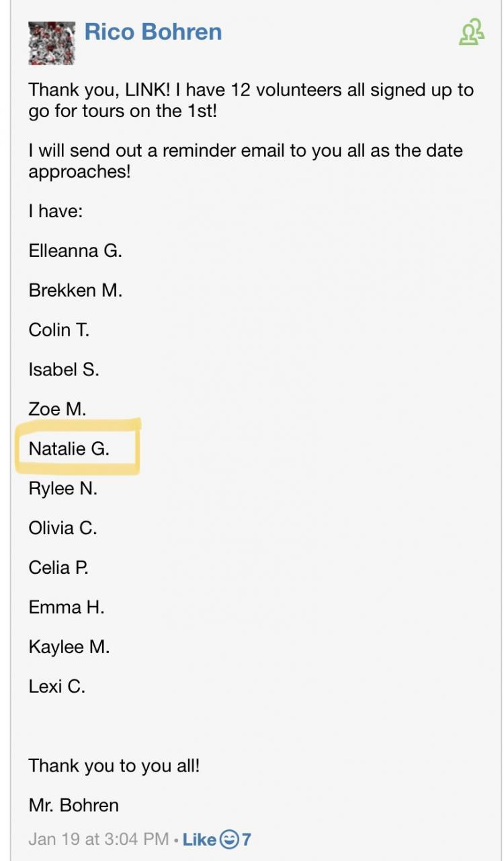Click the smiley reaction icon

click(x=229, y=839)
